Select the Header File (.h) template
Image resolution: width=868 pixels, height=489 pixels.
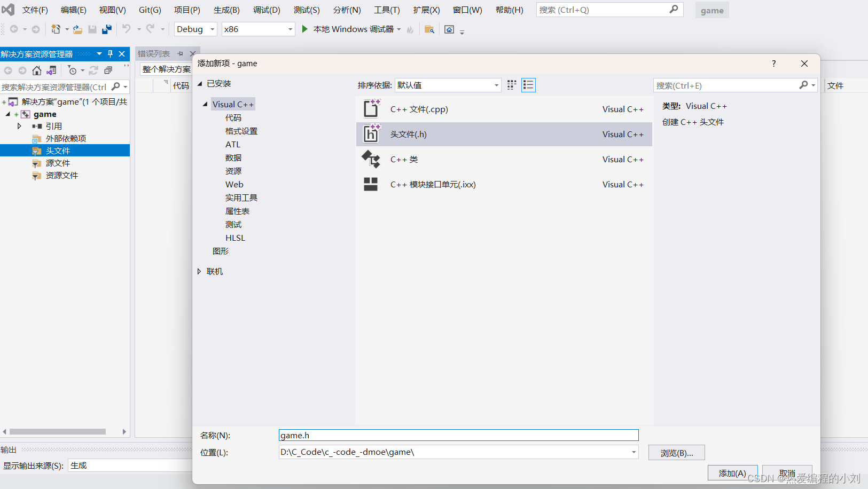pos(504,135)
